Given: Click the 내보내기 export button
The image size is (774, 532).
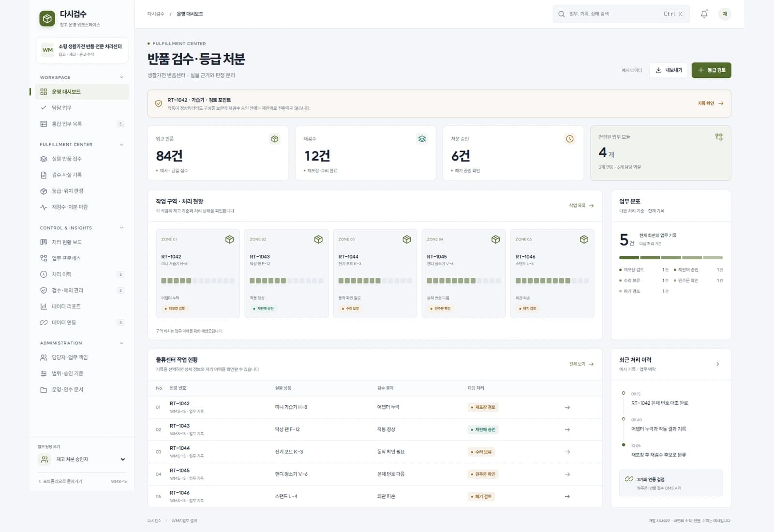Looking at the screenshot, I should coord(669,70).
